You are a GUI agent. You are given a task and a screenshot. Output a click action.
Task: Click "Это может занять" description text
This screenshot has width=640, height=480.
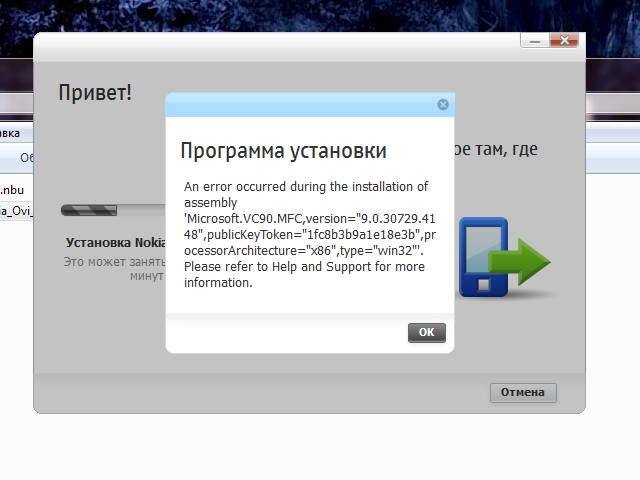point(112,262)
